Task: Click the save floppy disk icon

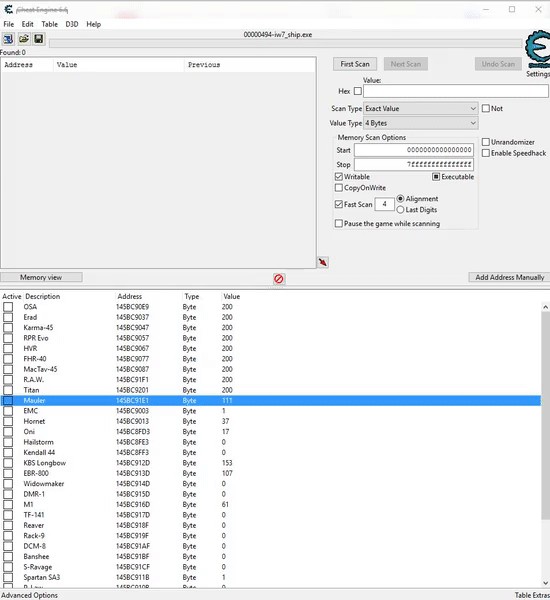Action: [39, 39]
